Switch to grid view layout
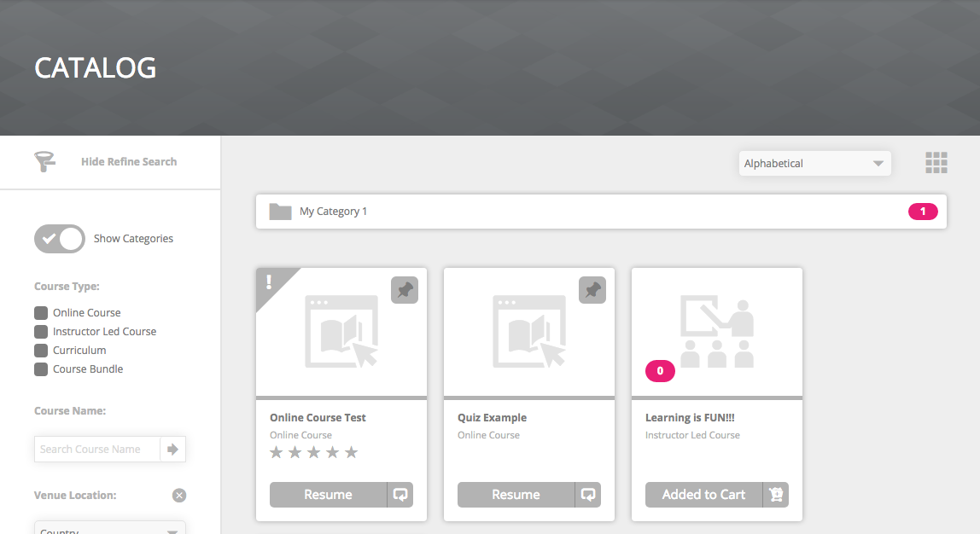Viewport: 980px width, 534px height. point(936,162)
